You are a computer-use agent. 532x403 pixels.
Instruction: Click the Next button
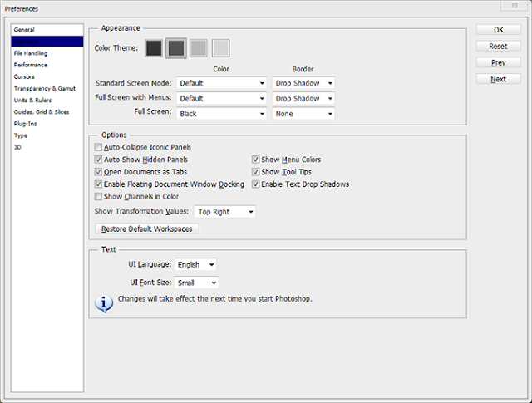499,79
